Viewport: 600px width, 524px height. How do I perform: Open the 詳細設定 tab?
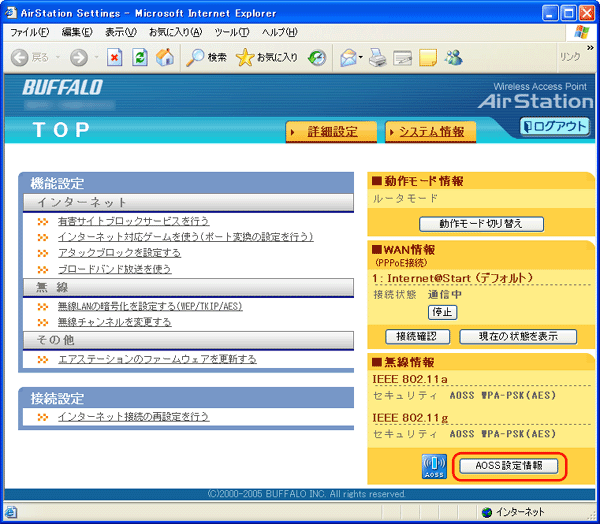(331, 132)
